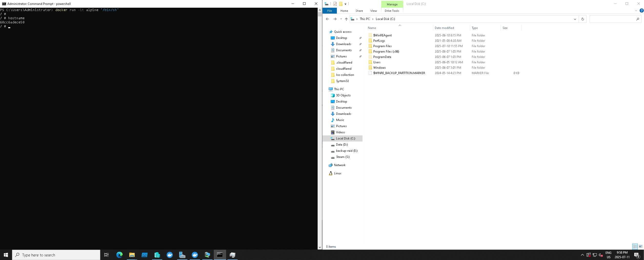Switch to the View ribbon tab
The width and height of the screenshot is (644, 260).
pyautogui.click(x=374, y=11)
